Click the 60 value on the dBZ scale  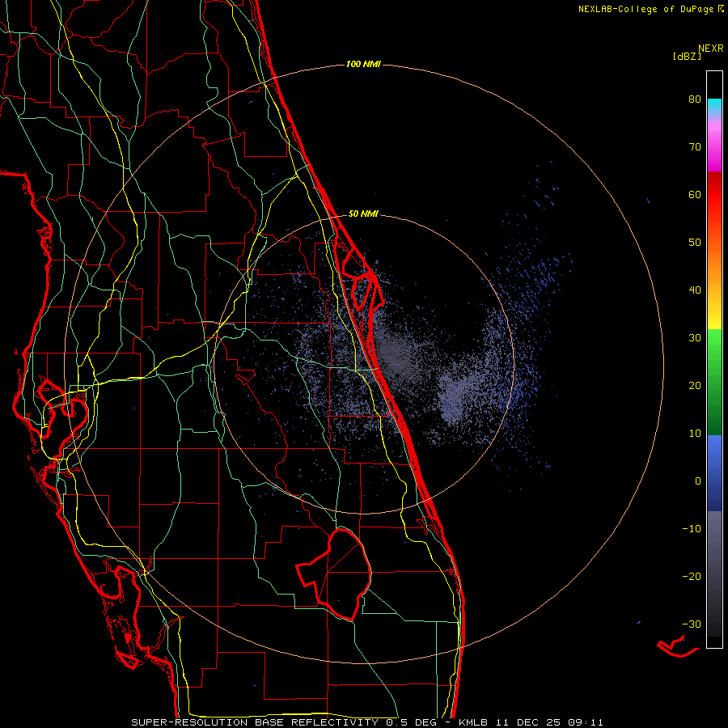[x=695, y=194]
